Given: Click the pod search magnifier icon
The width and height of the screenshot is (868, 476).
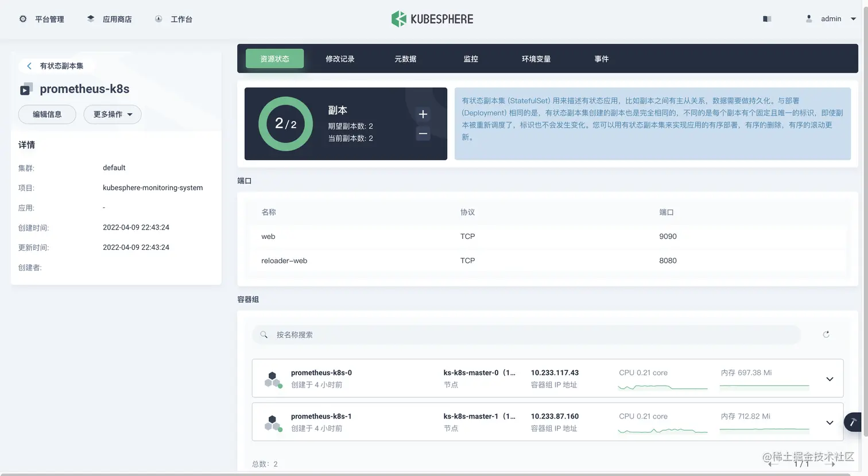Looking at the screenshot, I should [264, 335].
